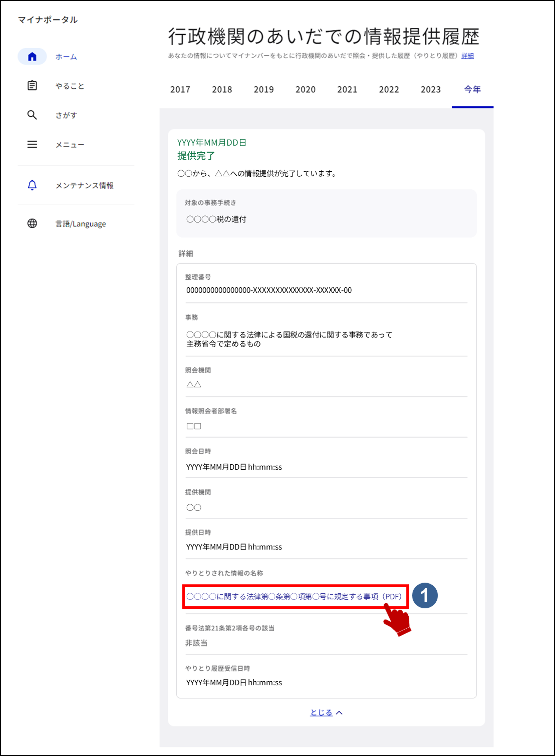Open the 規定する事項 (PDF) link

(x=294, y=597)
